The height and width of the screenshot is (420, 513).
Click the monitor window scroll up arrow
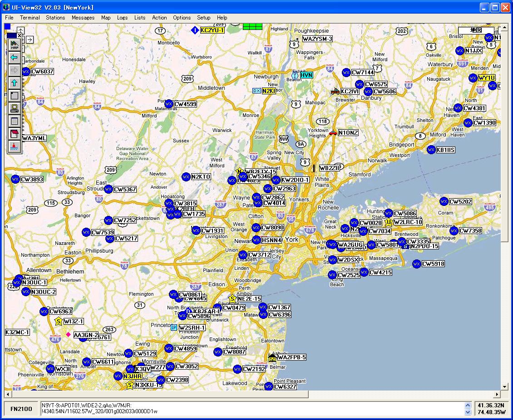click(468, 405)
